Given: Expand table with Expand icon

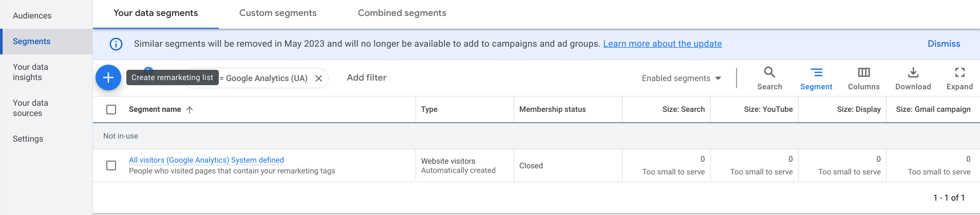Looking at the screenshot, I should [959, 73].
